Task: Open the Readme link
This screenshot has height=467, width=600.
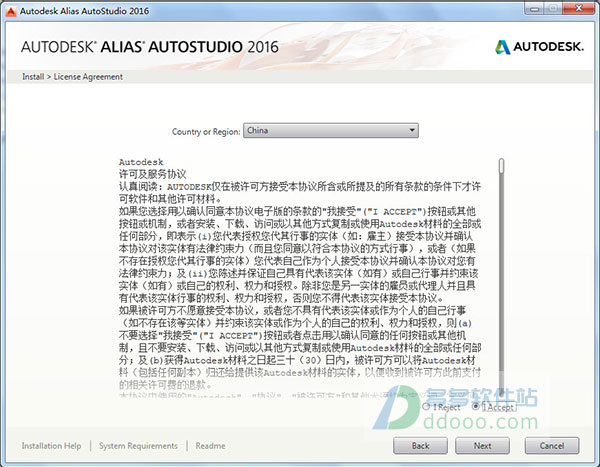Action: 210,446
